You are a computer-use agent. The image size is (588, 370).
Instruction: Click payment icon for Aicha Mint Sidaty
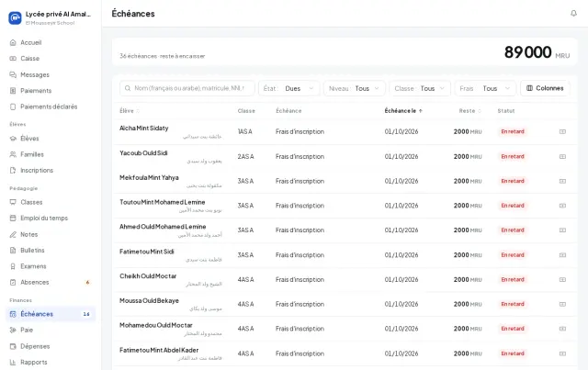tap(562, 131)
